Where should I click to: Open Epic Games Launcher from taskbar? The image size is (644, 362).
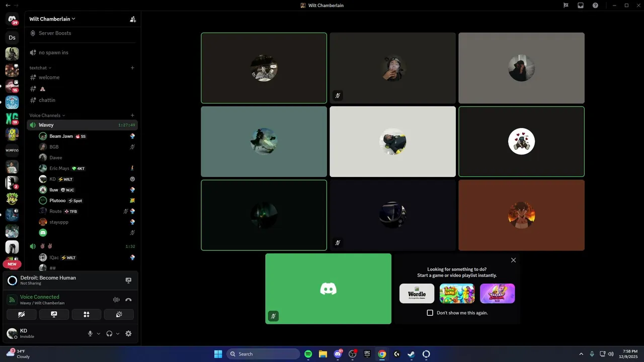[x=367, y=354]
